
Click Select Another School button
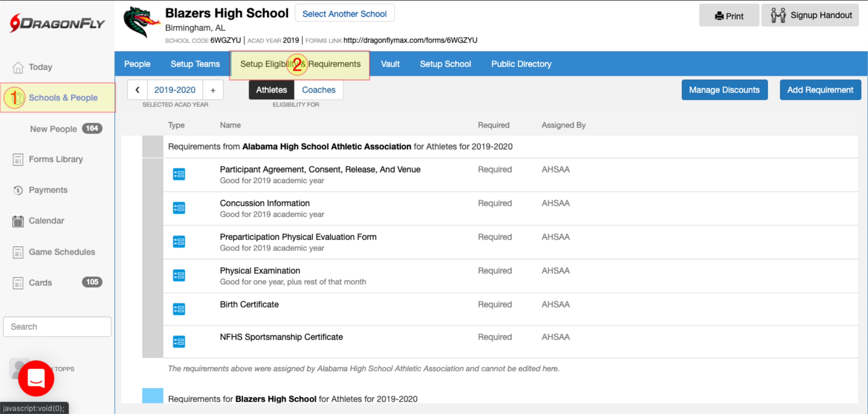pos(344,14)
